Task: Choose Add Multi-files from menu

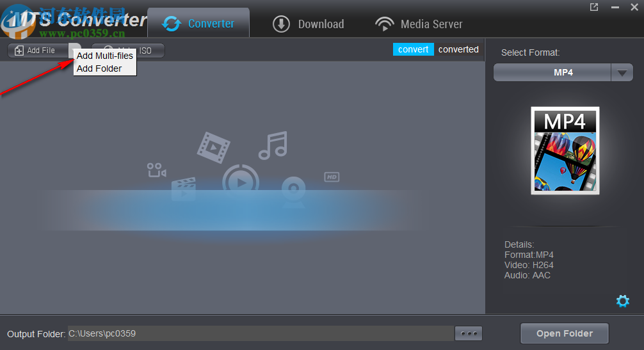Action: [x=105, y=56]
